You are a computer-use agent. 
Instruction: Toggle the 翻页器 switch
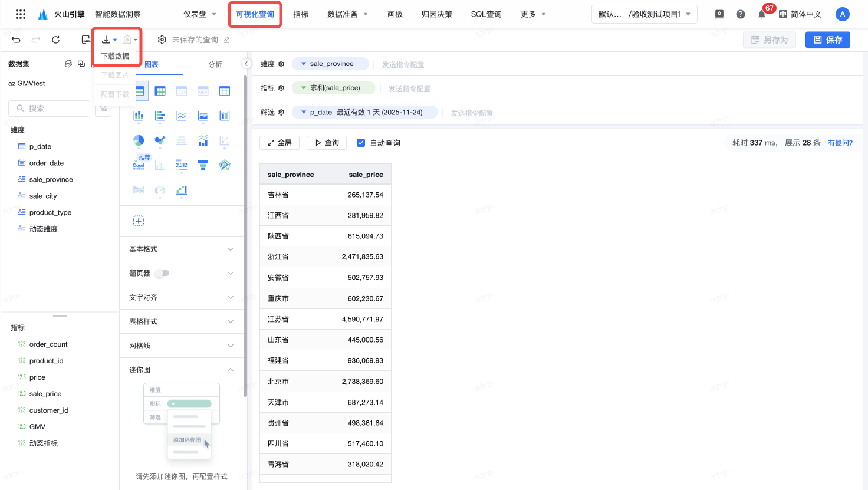[x=162, y=273]
